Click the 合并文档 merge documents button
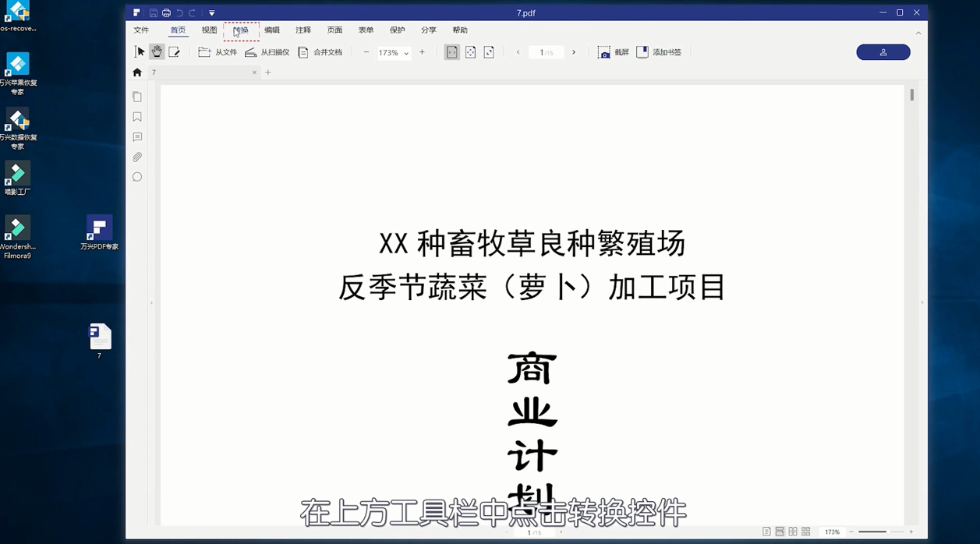 click(x=321, y=51)
